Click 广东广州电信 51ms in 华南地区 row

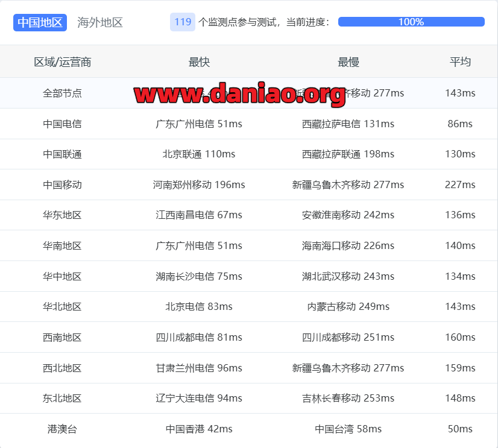click(x=199, y=245)
